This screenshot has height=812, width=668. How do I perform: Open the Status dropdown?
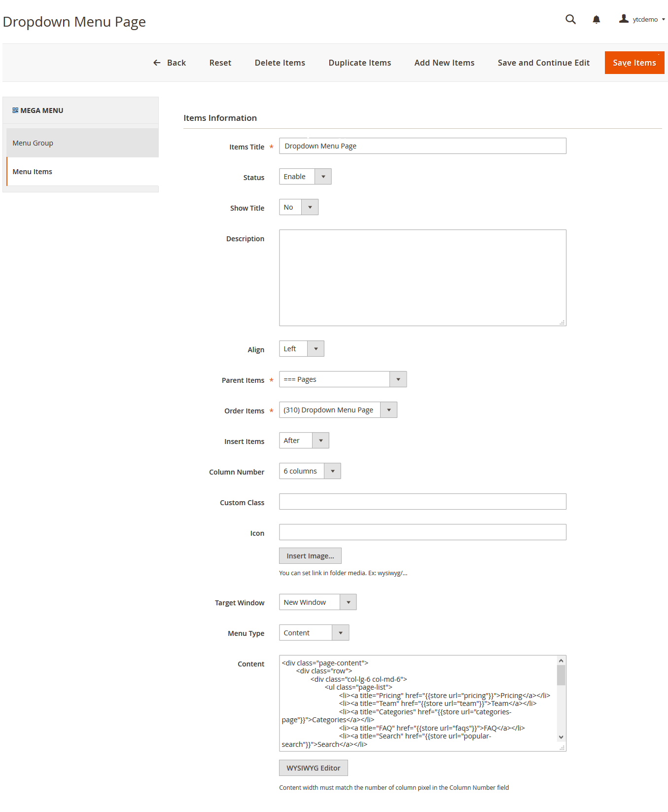305,177
